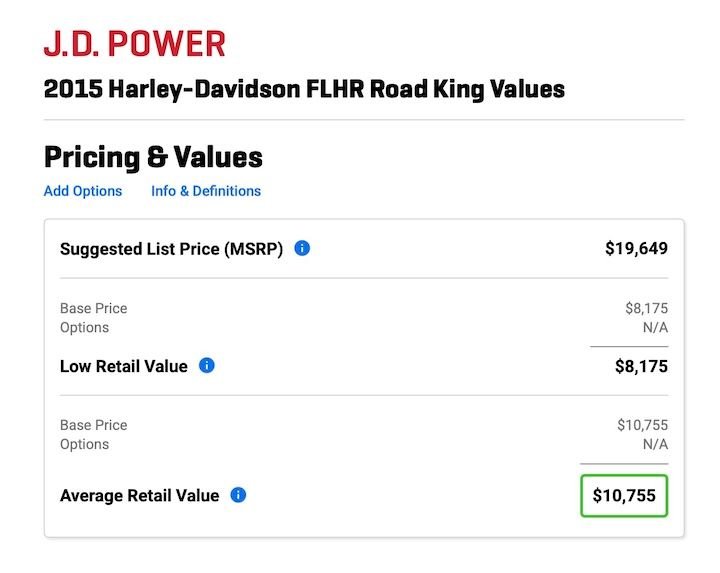Click Base Price label above Low Retail Value
720x573 pixels.
point(94,308)
